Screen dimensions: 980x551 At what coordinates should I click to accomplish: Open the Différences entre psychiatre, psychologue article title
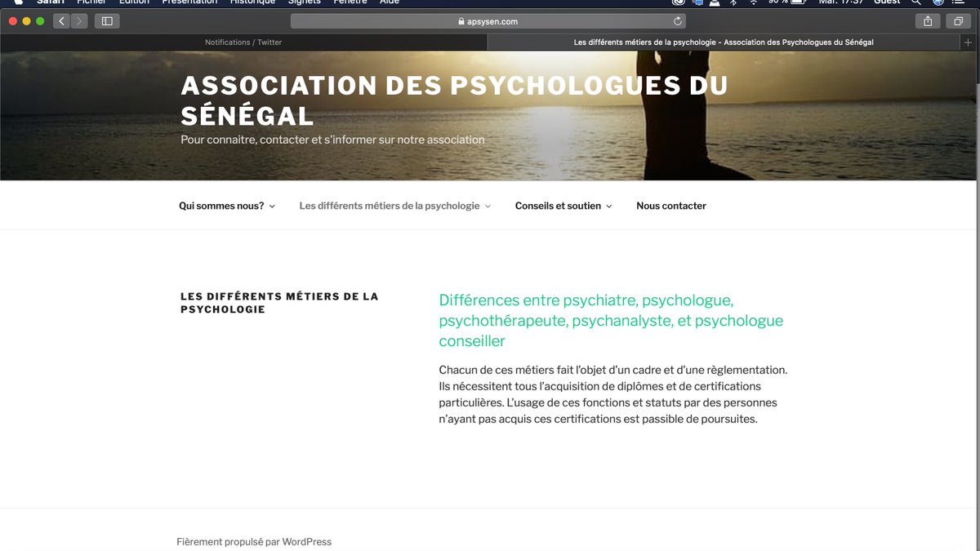point(611,321)
